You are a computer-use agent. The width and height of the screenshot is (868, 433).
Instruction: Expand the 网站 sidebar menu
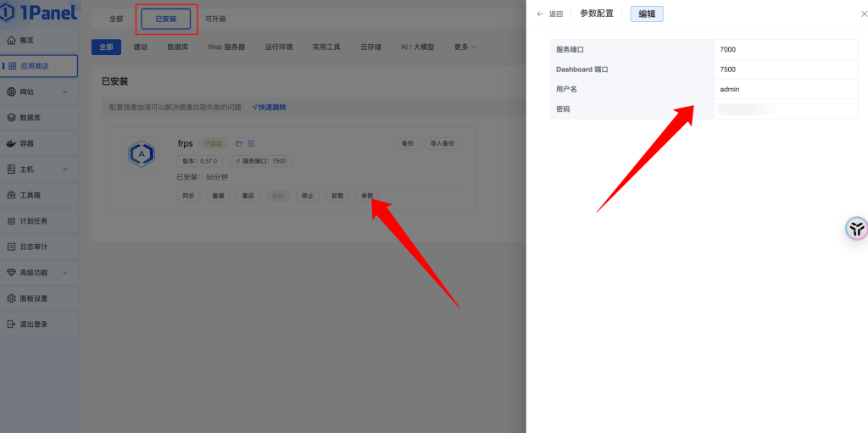pyautogui.click(x=38, y=92)
